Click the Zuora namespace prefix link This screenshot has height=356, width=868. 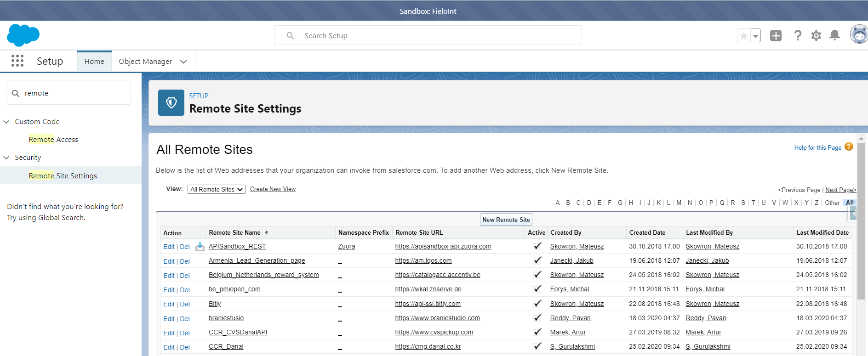346,246
